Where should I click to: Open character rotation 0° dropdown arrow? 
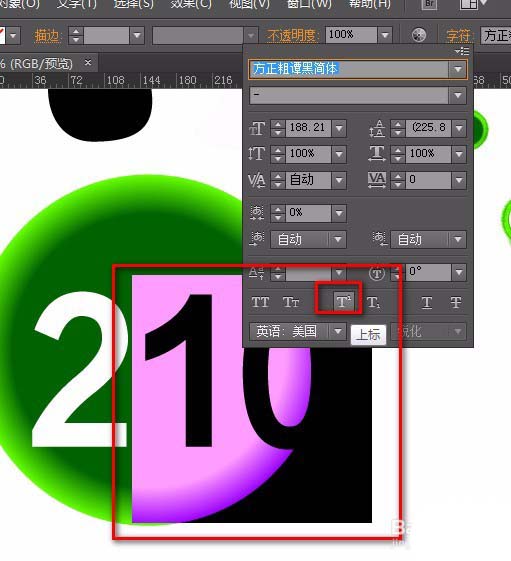coord(459,273)
